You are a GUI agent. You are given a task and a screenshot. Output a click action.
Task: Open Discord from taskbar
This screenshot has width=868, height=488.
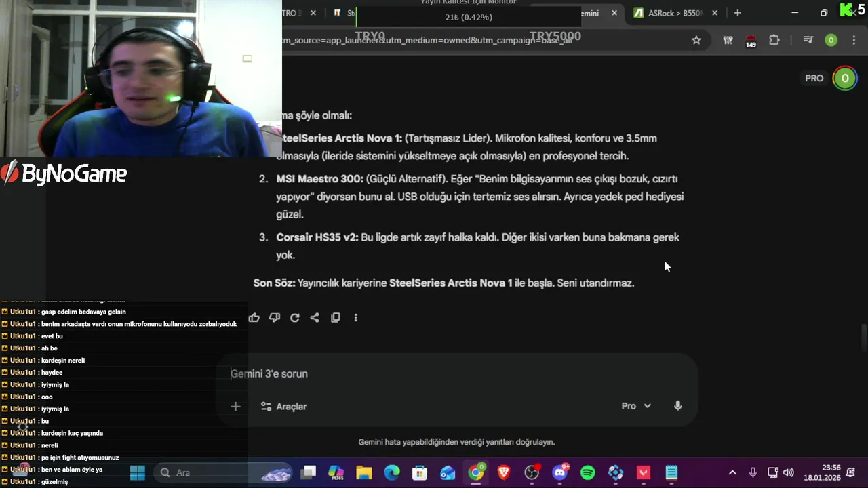click(560, 472)
